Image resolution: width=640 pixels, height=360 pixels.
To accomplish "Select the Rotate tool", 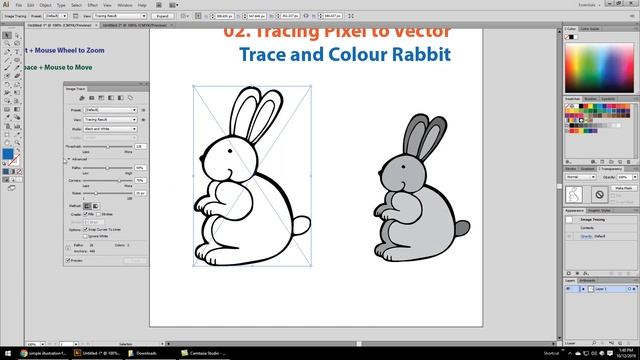I will (7, 84).
